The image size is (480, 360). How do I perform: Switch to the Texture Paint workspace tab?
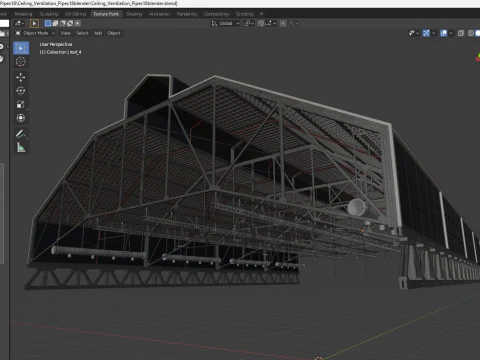(x=106, y=14)
